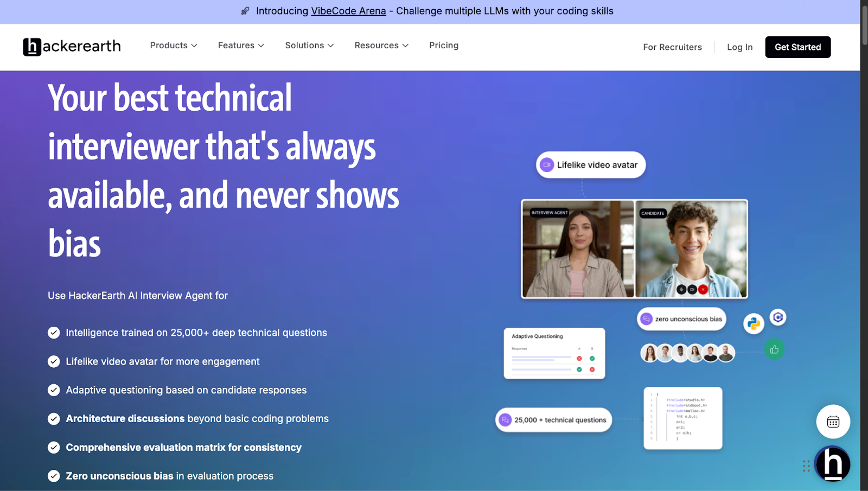This screenshot has height=491, width=868.
Task: Click the Candidate video thumbnail
Action: pos(691,249)
